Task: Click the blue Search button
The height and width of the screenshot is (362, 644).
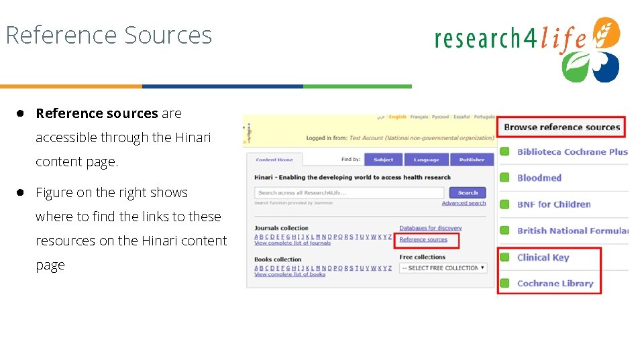Action: pyautogui.click(x=468, y=192)
